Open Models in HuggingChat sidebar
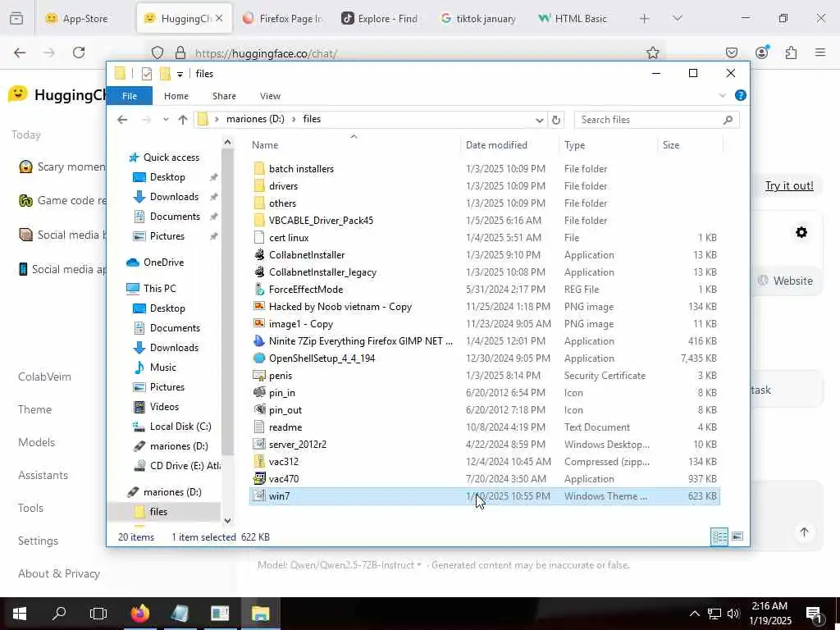 pyautogui.click(x=36, y=442)
